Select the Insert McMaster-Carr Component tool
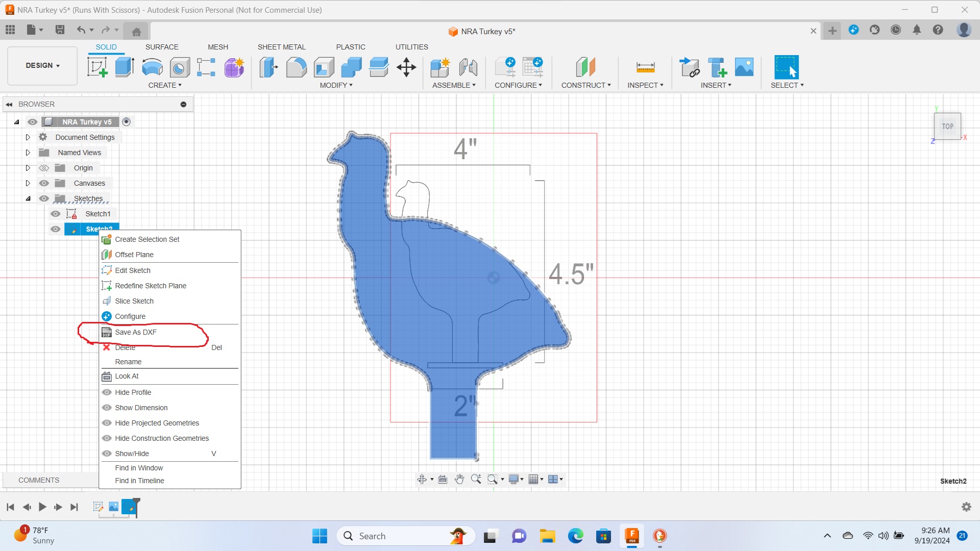This screenshot has width=980, height=551. tap(717, 67)
